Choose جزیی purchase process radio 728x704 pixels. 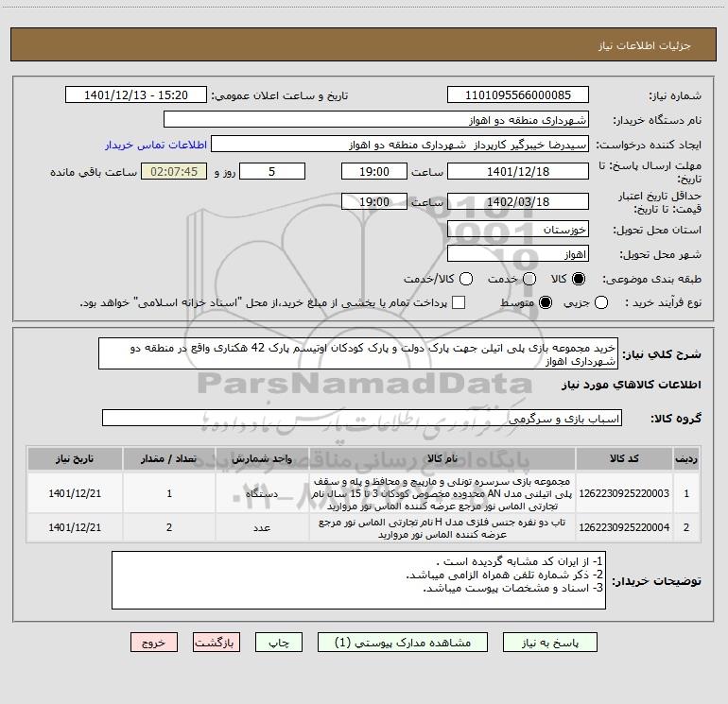tap(600, 302)
